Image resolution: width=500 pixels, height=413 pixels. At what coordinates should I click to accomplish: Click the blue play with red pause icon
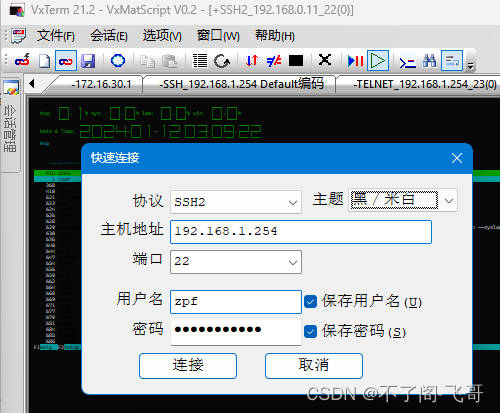[x=355, y=61]
